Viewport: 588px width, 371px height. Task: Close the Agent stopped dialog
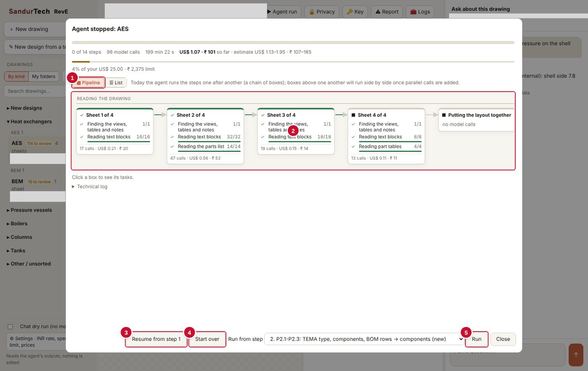pyautogui.click(x=503, y=339)
